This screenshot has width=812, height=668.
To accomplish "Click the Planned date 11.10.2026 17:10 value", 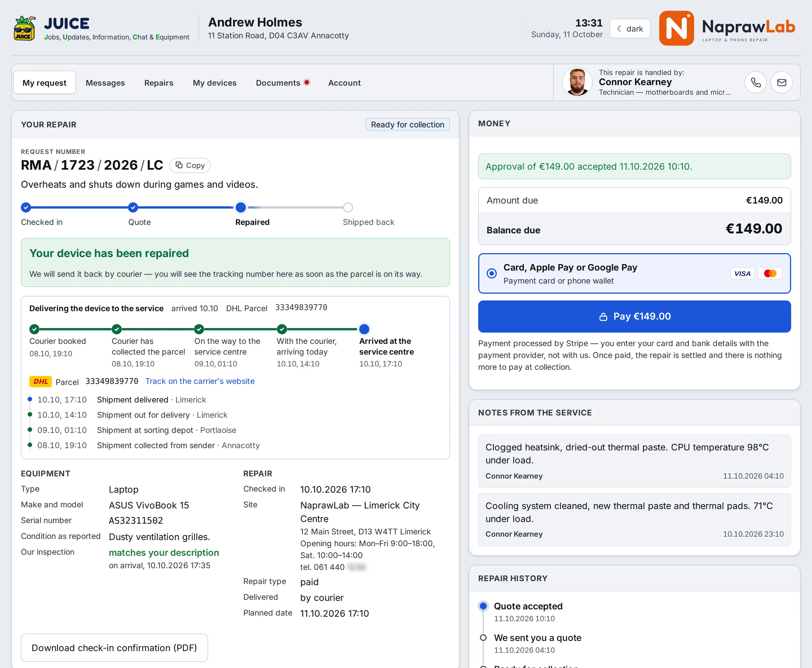I will (x=334, y=613).
